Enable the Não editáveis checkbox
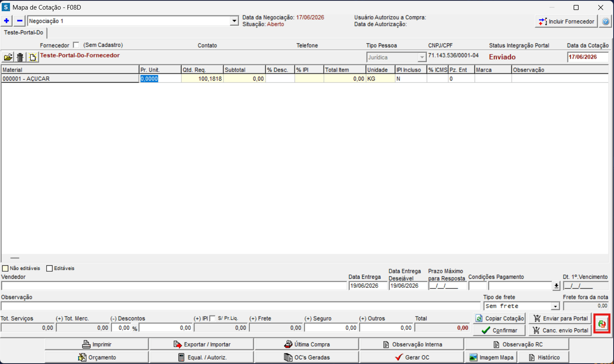The width and height of the screenshot is (614, 364). (x=5, y=269)
